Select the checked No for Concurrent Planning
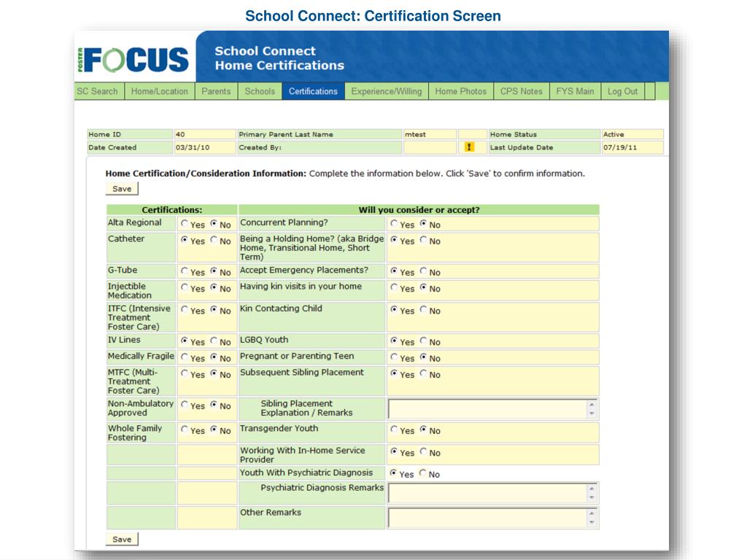This screenshot has width=747, height=560. tap(424, 223)
